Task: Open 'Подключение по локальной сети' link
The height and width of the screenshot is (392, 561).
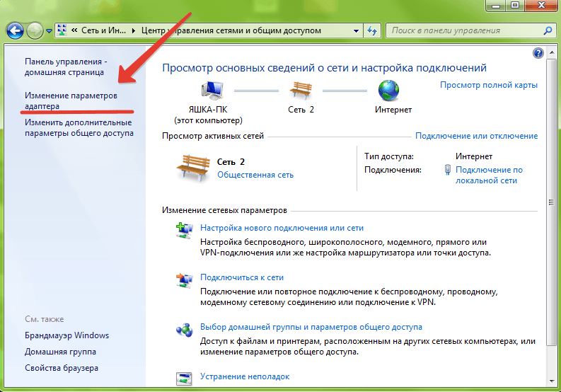Action: (x=489, y=175)
